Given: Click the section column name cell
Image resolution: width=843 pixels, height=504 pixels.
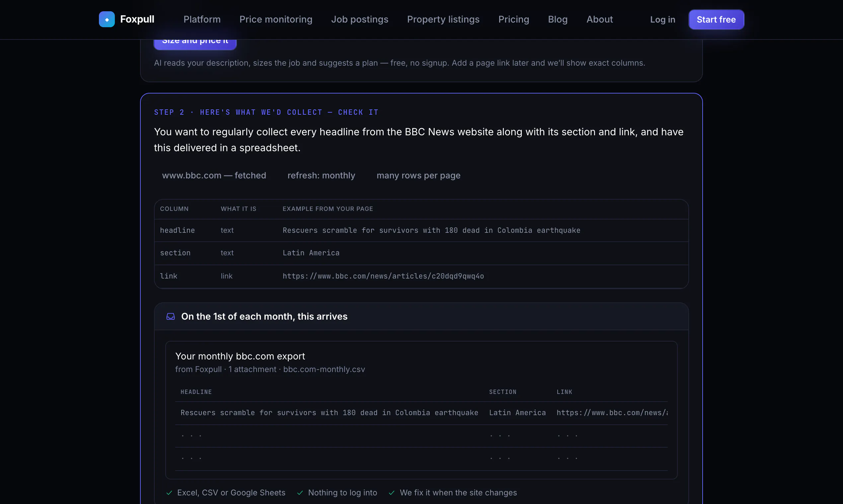Looking at the screenshot, I should [175, 253].
